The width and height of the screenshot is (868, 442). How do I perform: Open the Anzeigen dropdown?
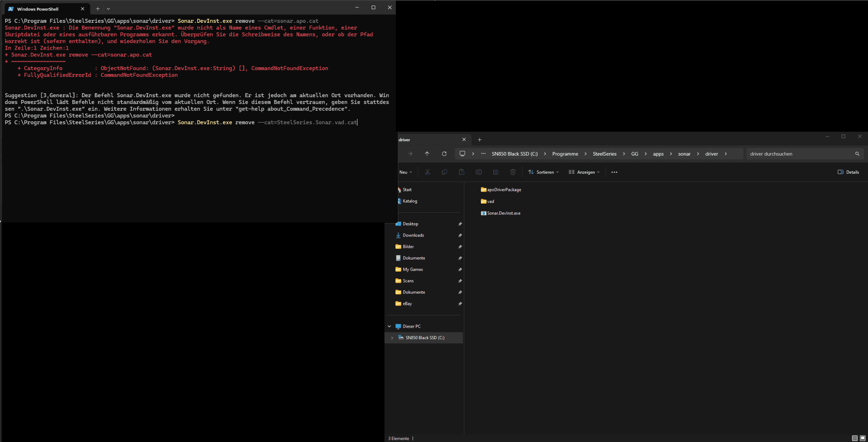pyautogui.click(x=584, y=172)
